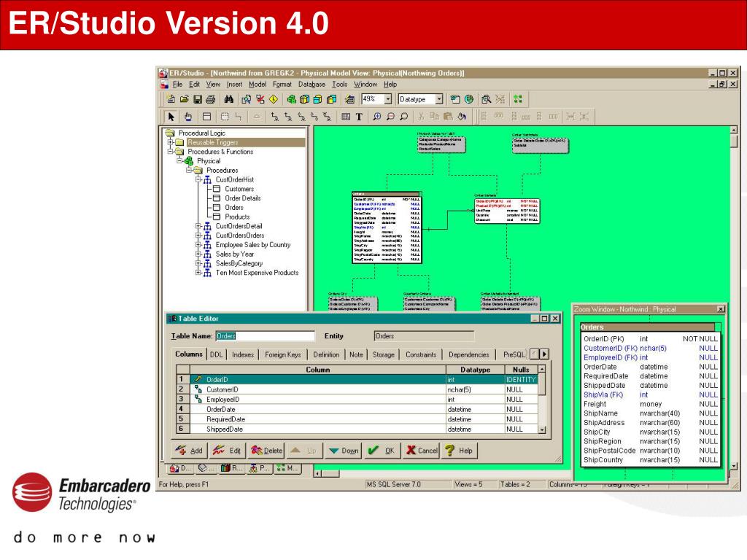Click the Open file toolbar icon
This screenshot has width=747, height=560.
click(184, 99)
